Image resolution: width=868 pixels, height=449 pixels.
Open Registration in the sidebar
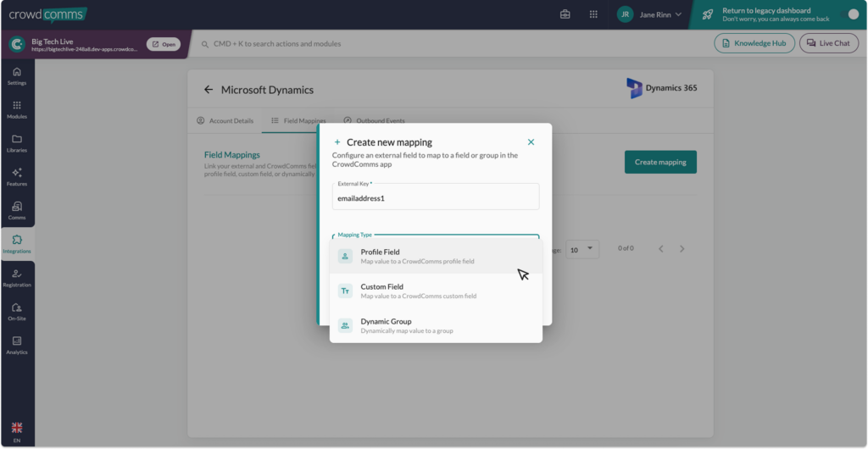click(17, 278)
